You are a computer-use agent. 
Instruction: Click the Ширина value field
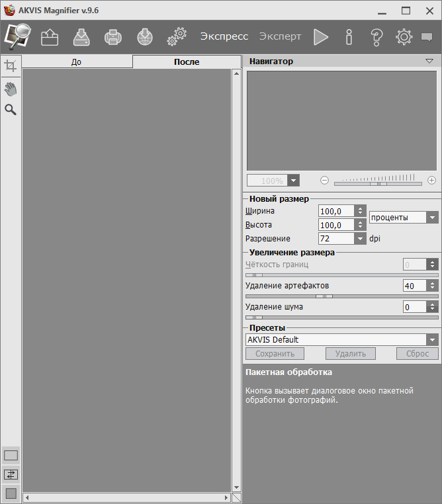336,211
